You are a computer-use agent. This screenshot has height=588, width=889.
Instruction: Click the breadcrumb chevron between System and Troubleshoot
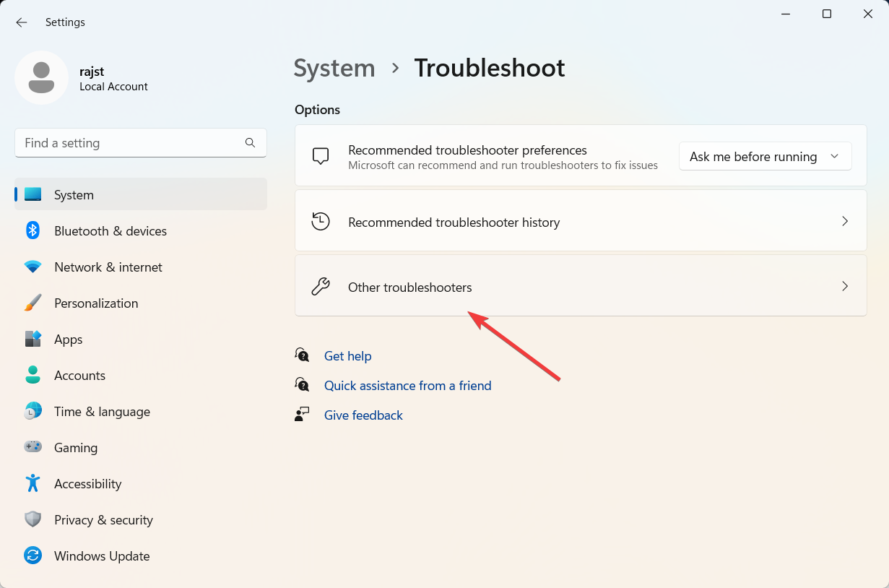[395, 68]
